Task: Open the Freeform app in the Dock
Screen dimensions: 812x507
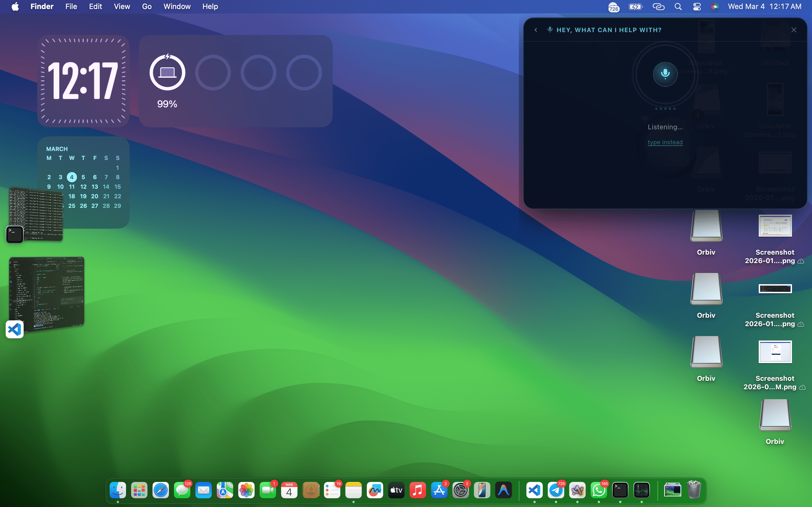Action: coord(375,491)
